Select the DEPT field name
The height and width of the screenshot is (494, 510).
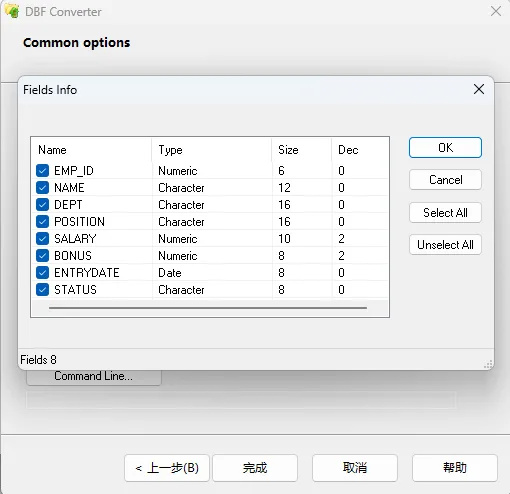coord(68,205)
